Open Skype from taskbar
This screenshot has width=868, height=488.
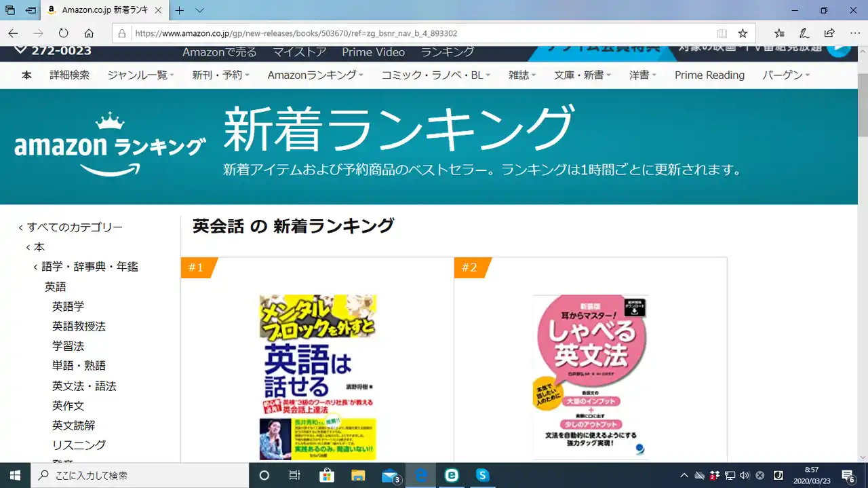click(x=483, y=475)
